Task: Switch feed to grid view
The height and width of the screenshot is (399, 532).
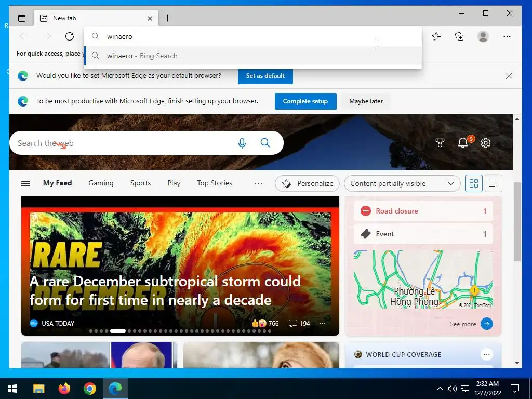Action: tap(474, 183)
